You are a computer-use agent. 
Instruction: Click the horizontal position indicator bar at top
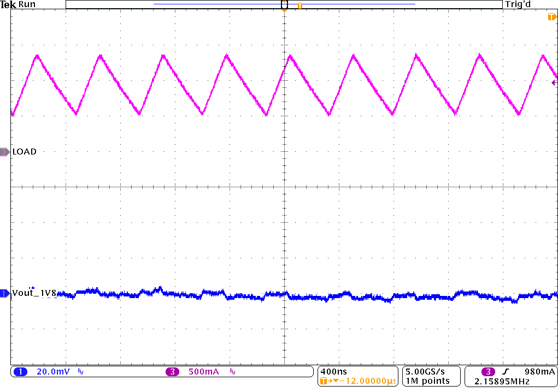[175, 5]
